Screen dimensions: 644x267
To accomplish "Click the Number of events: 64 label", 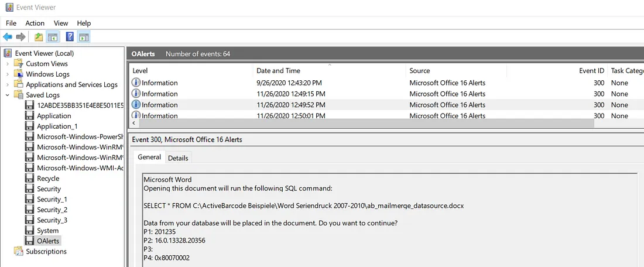I will [x=197, y=54].
